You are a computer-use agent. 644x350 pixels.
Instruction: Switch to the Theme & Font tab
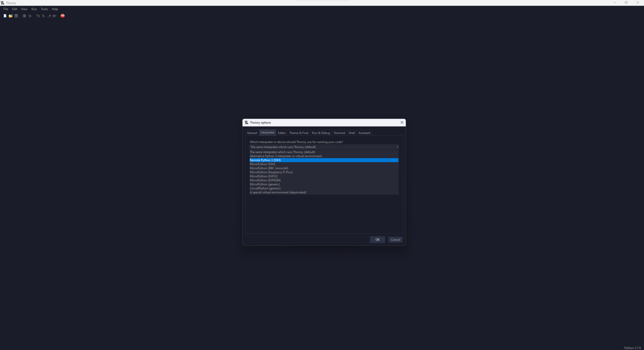(x=299, y=133)
